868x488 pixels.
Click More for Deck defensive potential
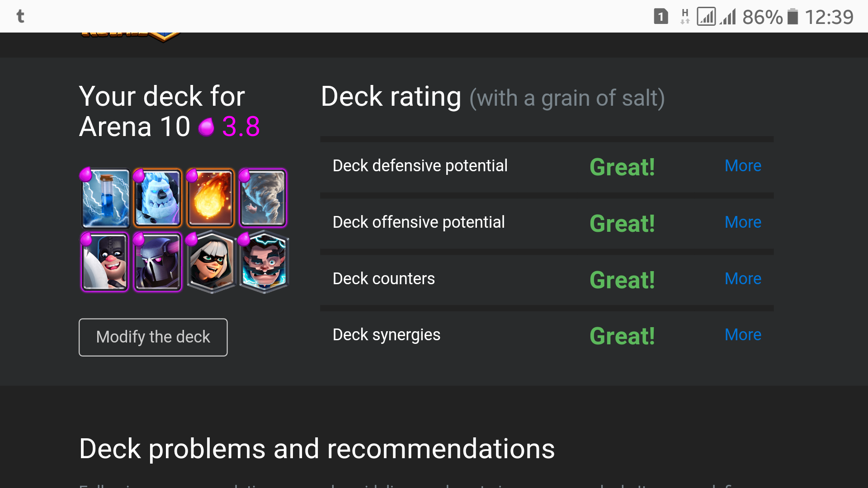pyautogui.click(x=743, y=166)
